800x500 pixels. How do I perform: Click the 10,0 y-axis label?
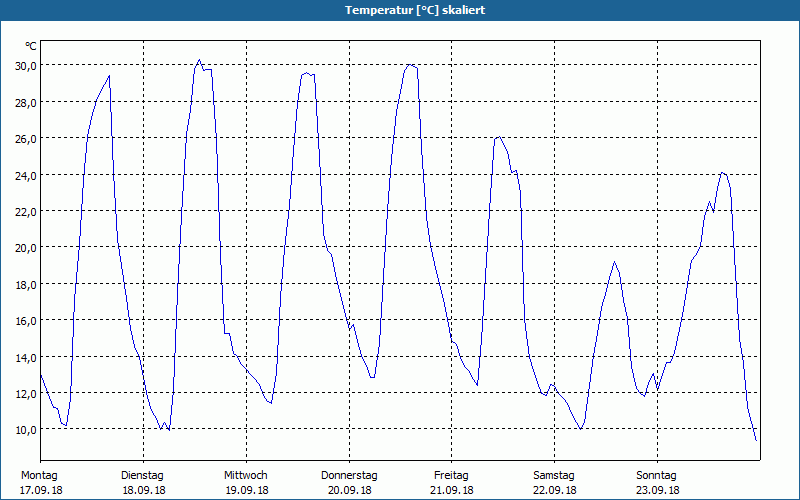(x=26, y=430)
